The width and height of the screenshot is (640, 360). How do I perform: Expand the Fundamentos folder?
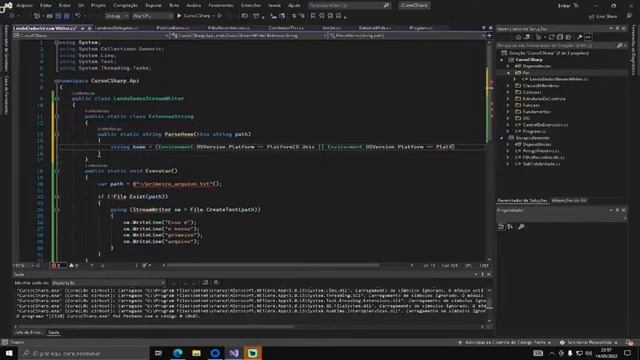(508, 111)
